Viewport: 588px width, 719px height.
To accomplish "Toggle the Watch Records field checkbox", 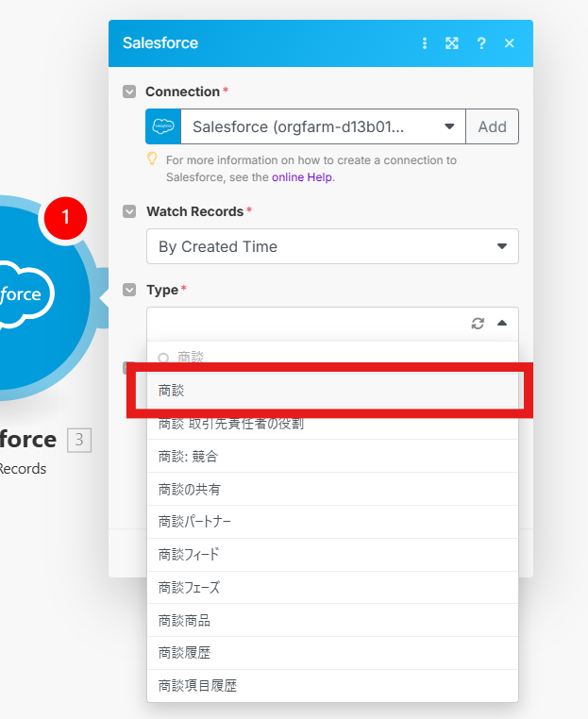I will coord(129,211).
